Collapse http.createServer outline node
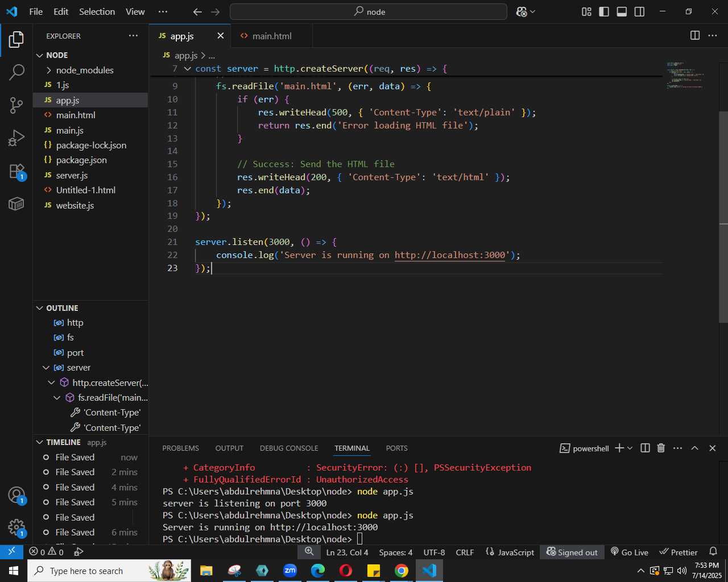Image resolution: width=728 pixels, height=582 pixels. (x=52, y=383)
